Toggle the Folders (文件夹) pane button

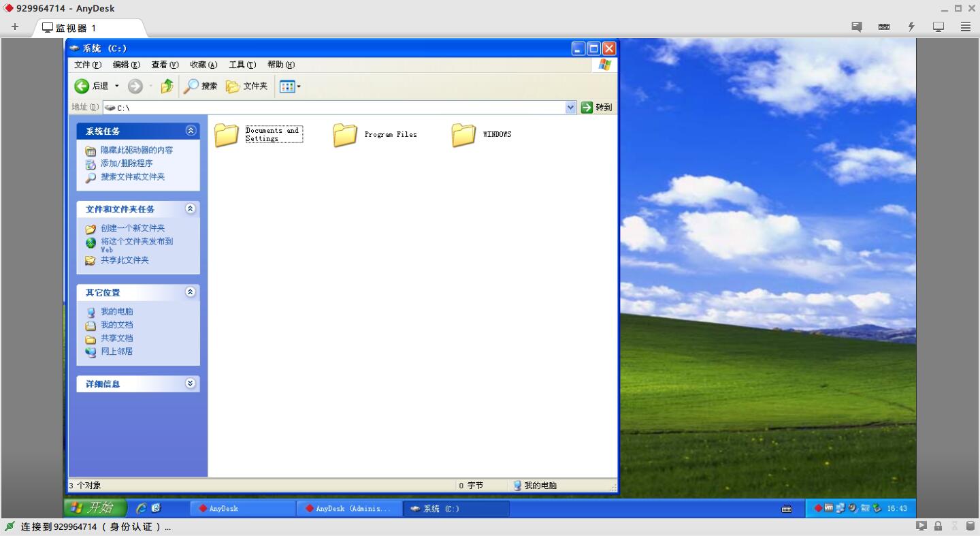click(x=246, y=86)
